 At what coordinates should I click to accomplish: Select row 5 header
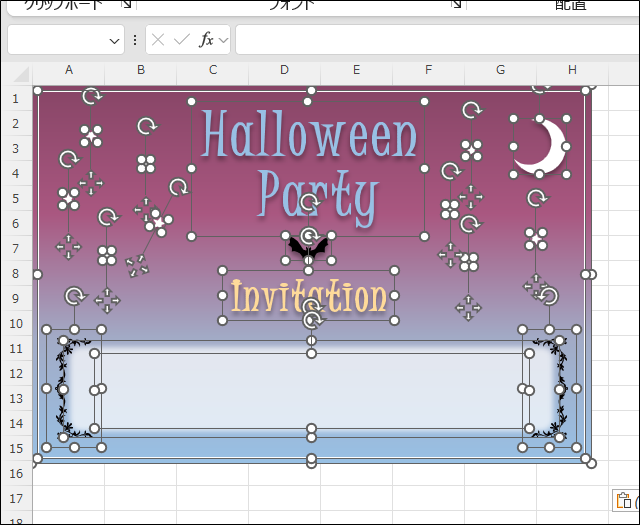tap(16, 199)
